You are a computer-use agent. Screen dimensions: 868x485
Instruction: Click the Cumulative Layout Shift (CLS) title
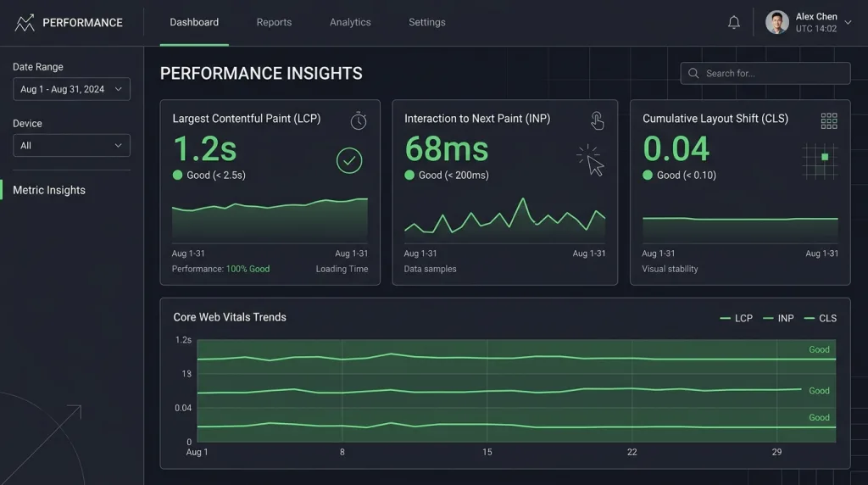click(x=715, y=119)
